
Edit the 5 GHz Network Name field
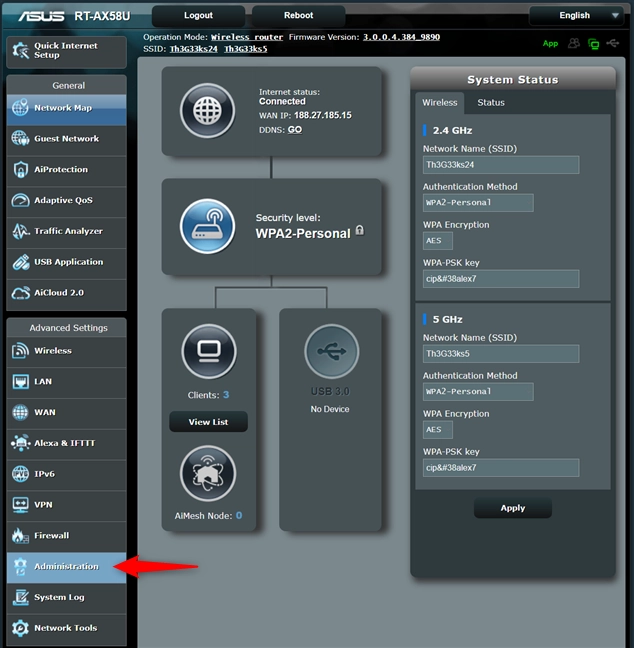point(501,354)
